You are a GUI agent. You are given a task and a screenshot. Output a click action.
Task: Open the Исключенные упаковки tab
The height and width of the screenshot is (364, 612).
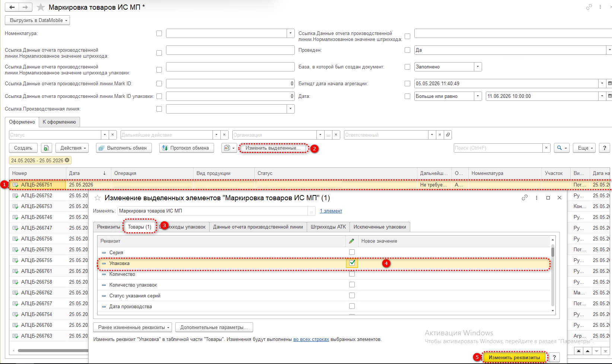(x=380, y=227)
